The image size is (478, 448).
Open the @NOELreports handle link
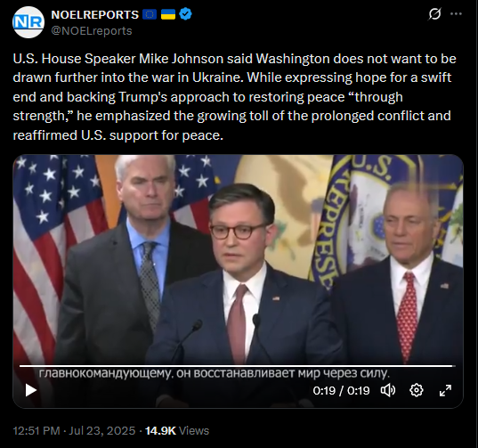click(92, 31)
